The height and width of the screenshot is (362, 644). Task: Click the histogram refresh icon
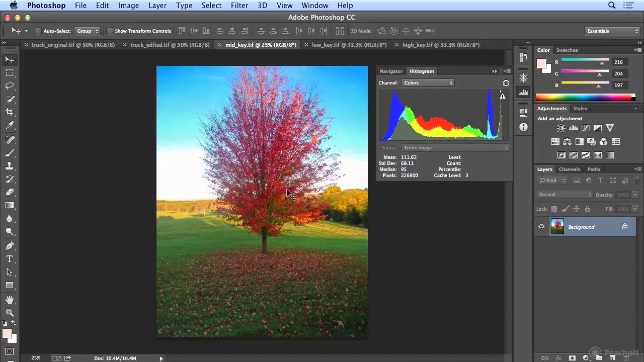(506, 83)
